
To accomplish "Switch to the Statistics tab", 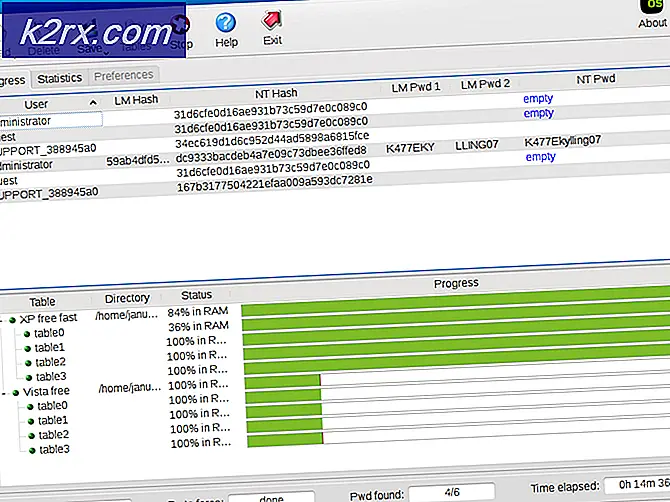I will pyautogui.click(x=59, y=78).
